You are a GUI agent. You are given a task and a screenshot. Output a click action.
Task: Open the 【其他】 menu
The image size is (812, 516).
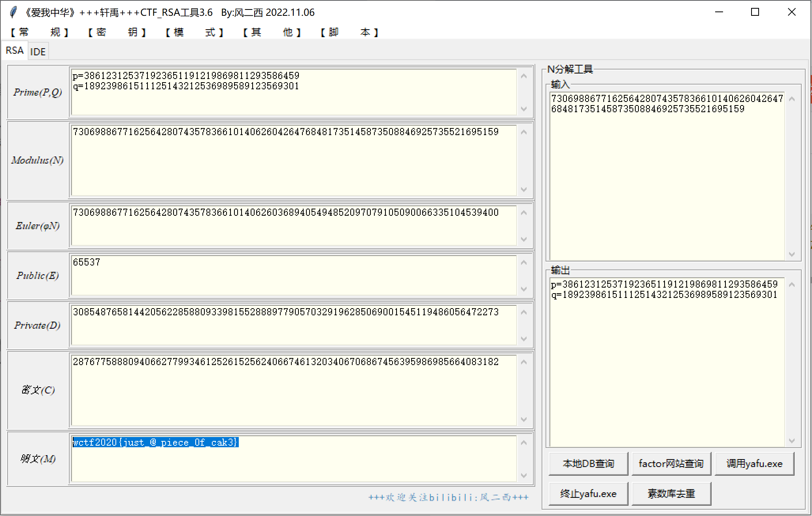tap(272, 32)
